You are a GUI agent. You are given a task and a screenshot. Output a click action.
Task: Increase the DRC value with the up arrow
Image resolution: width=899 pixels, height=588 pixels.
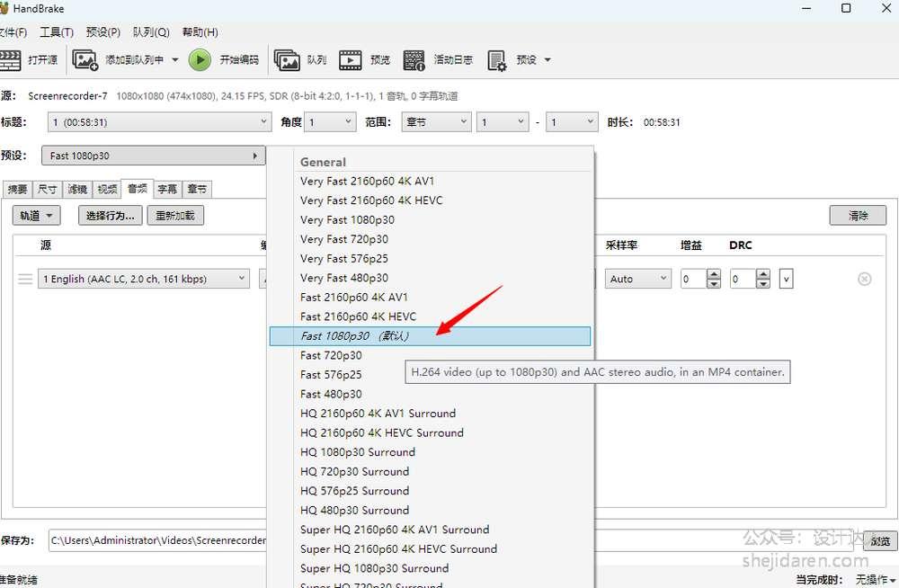762,274
